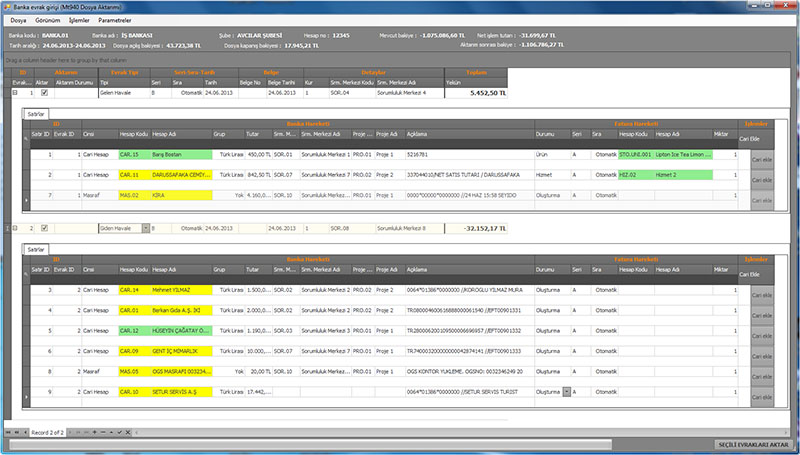Sort by Belge Tarihi column header
The height and width of the screenshot is (455, 800).
[x=285, y=83]
